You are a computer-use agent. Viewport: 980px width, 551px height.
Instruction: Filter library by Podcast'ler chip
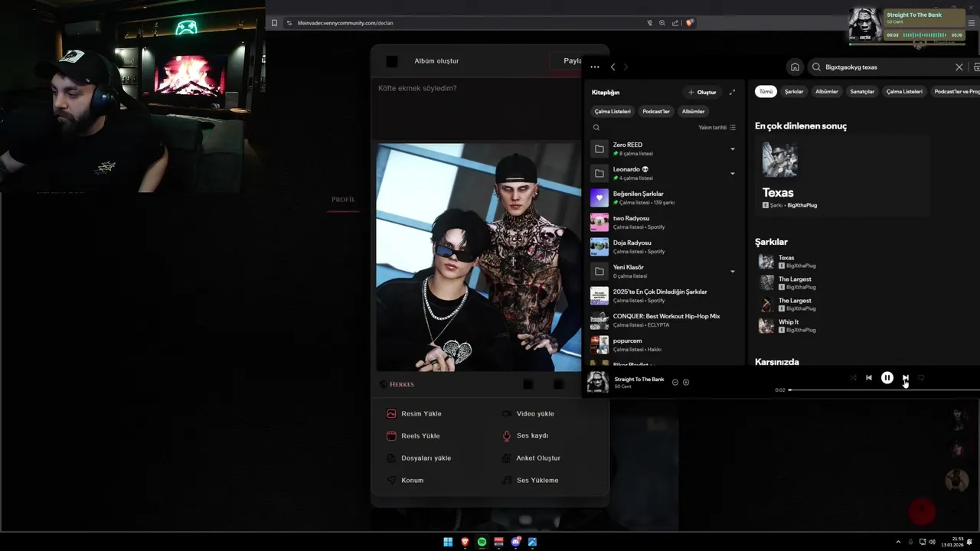[656, 111]
